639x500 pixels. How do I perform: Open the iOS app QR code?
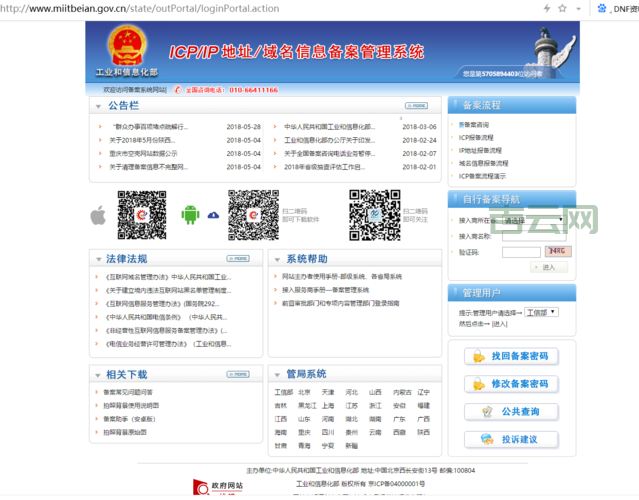142,215
